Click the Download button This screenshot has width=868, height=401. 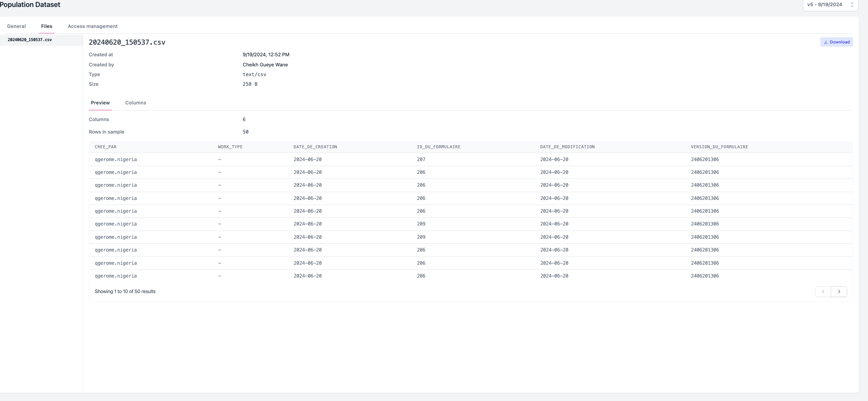tap(836, 42)
